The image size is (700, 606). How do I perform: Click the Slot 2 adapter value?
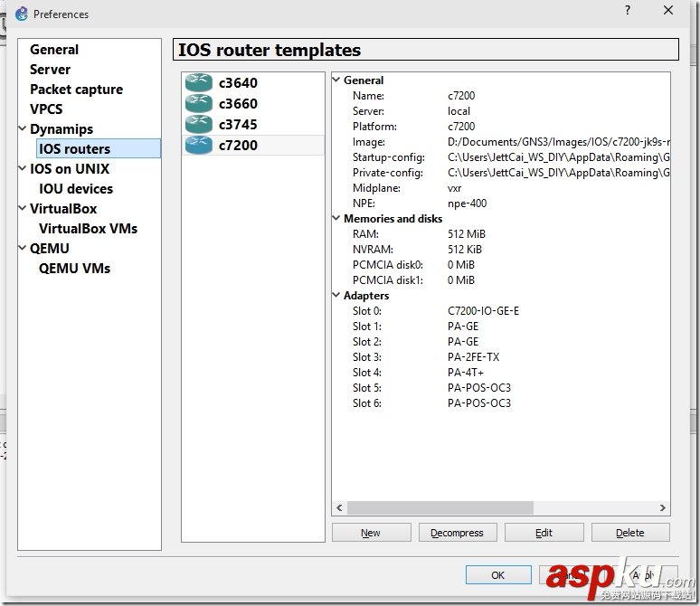[x=463, y=342]
